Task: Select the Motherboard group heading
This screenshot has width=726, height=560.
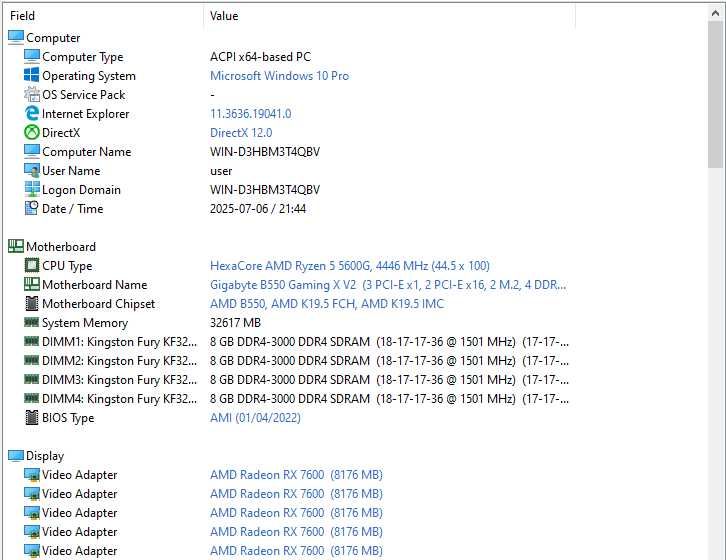Action: pos(61,246)
